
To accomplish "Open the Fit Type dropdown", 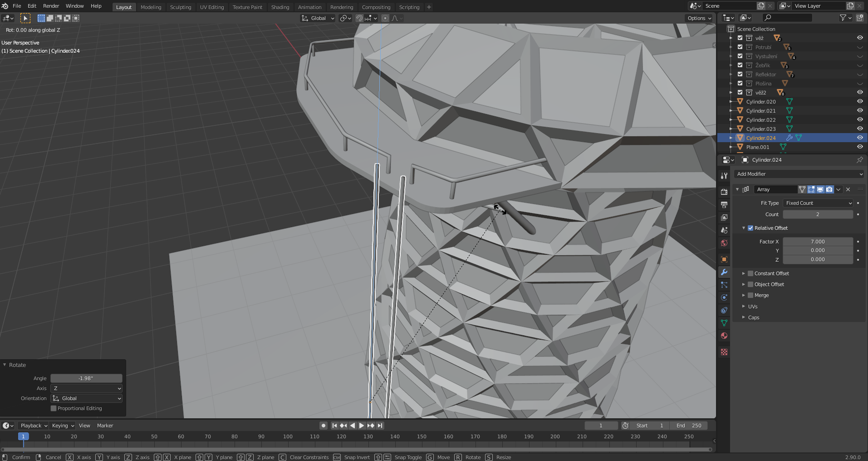I will pos(818,203).
